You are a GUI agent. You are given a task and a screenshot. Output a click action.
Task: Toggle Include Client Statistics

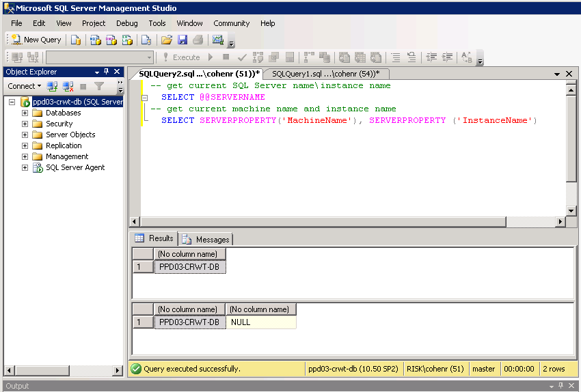[x=325, y=57]
